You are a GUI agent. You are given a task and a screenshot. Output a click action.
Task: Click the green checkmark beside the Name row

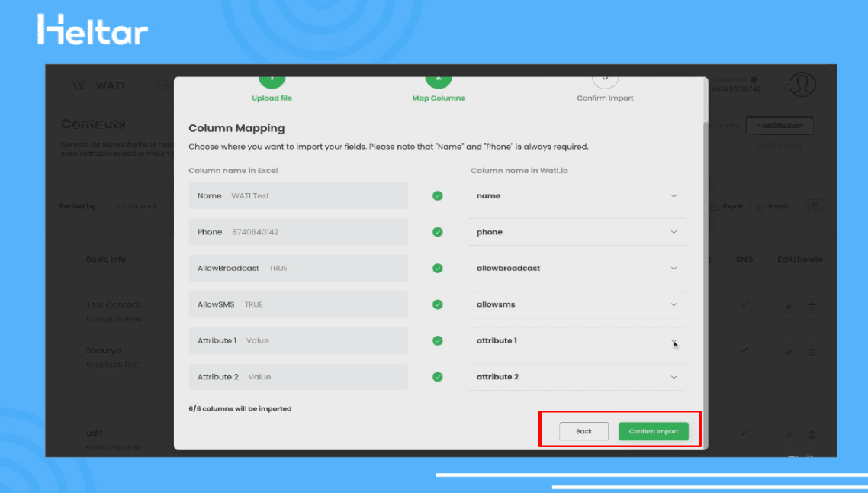(x=438, y=196)
